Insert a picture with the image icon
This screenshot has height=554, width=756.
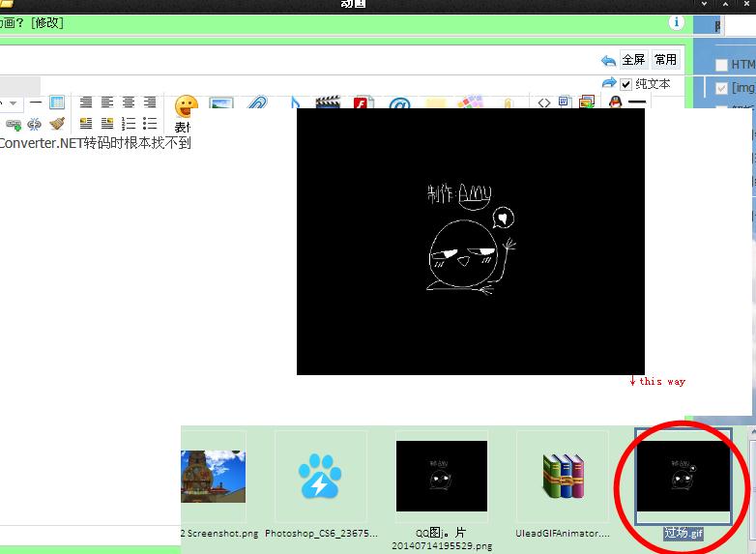click(x=221, y=102)
